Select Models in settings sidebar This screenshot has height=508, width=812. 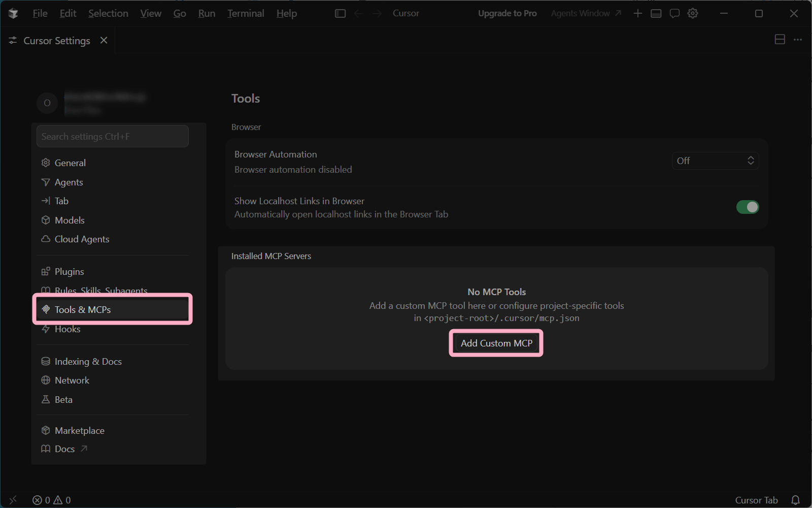(x=70, y=220)
